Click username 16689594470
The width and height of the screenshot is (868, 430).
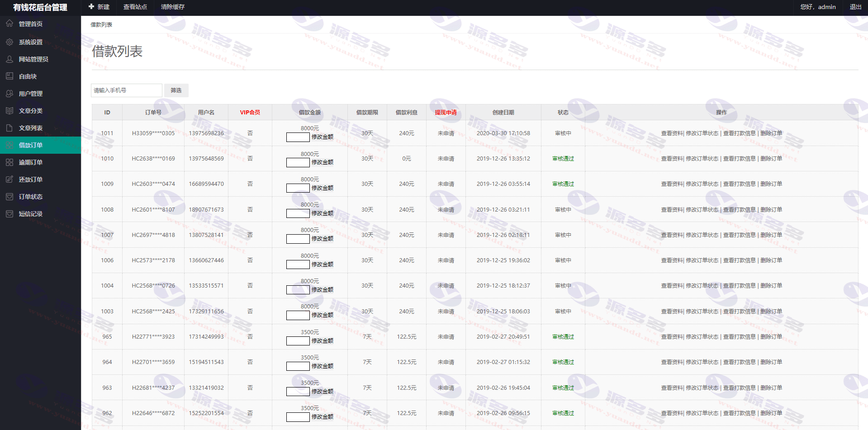pyautogui.click(x=206, y=184)
